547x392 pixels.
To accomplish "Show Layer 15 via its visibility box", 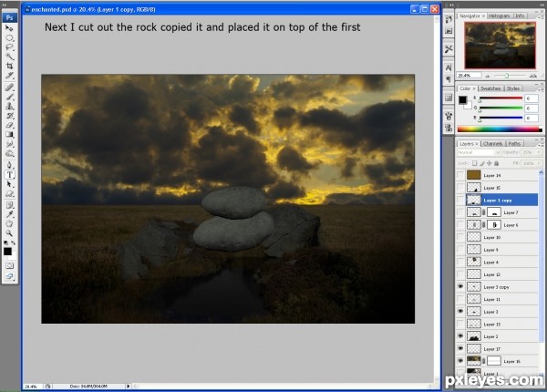I will tap(460, 188).
